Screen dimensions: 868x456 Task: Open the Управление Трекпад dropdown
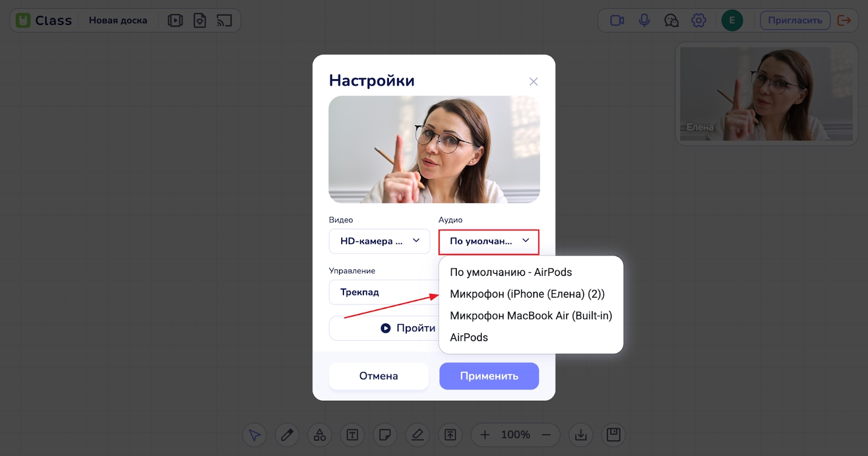point(382,292)
